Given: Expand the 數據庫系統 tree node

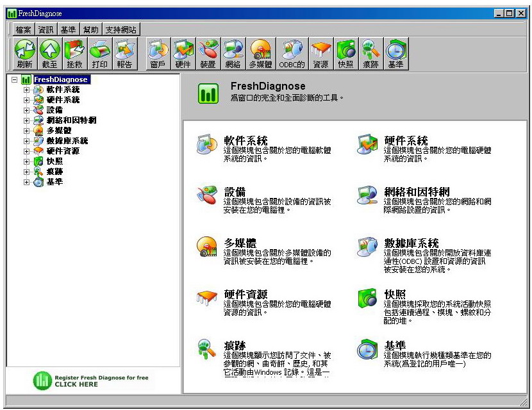Looking at the screenshot, I should click(x=26, y=141).
